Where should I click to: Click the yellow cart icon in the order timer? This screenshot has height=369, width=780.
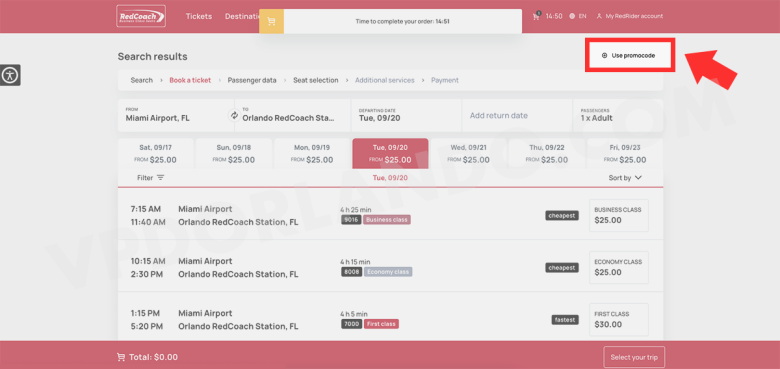pyautogui.click(x=271, y=21)
